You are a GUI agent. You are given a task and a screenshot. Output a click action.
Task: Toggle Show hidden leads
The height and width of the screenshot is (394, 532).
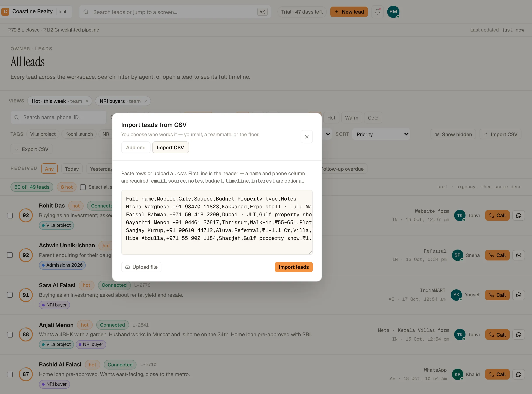click(453, 134)
